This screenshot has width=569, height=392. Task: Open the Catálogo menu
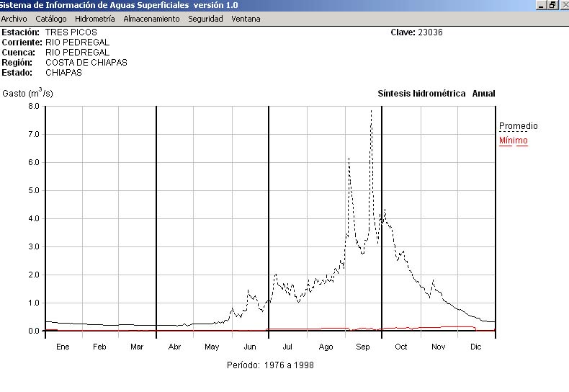(x=51, y=19)
